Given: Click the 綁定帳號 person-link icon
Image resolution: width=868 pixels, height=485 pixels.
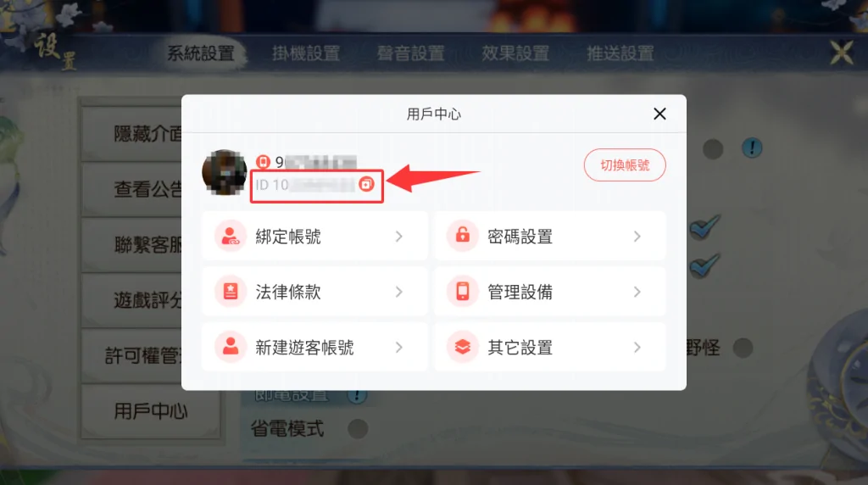Looking at the screenshot, I should pyautogui.click(x=231, y=237).
